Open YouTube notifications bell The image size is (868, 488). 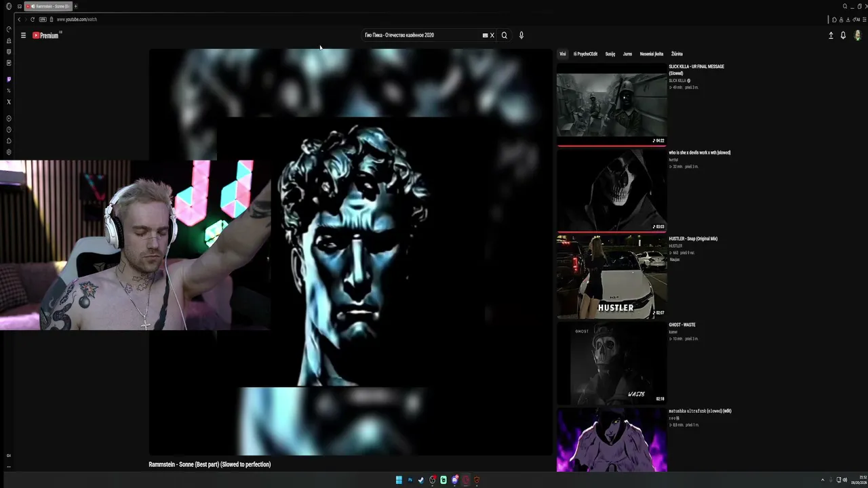[x=843, y=35]
